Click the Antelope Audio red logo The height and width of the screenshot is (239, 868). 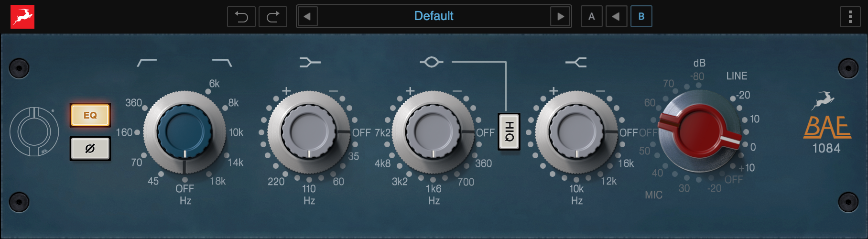[22, 17]
